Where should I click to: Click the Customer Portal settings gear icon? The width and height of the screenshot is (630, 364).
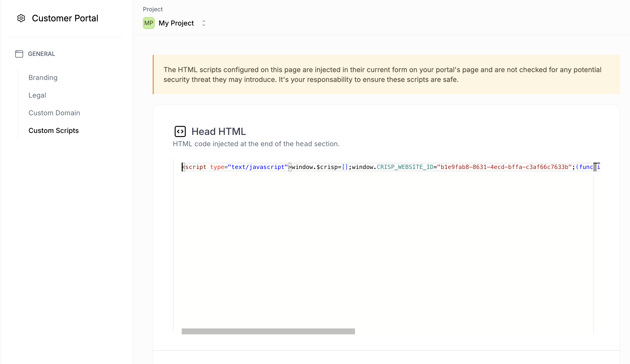(x=21, y=18)
